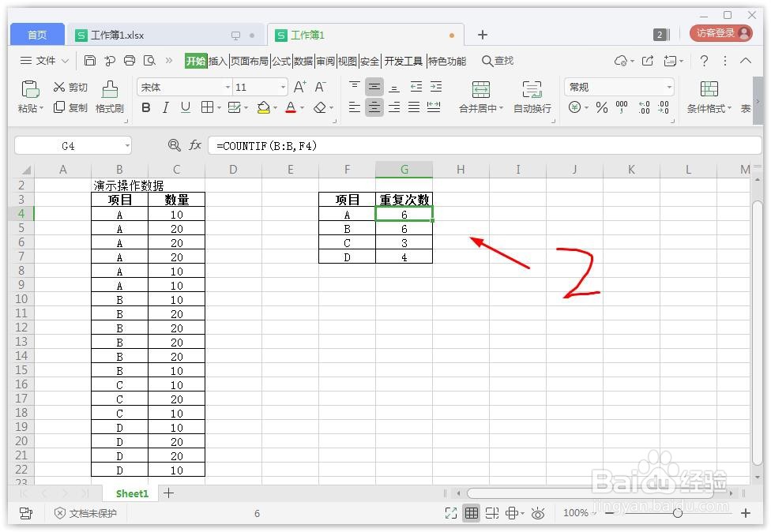Toggle top vertical alignment
This screenshot has height=532, width=771.
(x=355, y=87)
